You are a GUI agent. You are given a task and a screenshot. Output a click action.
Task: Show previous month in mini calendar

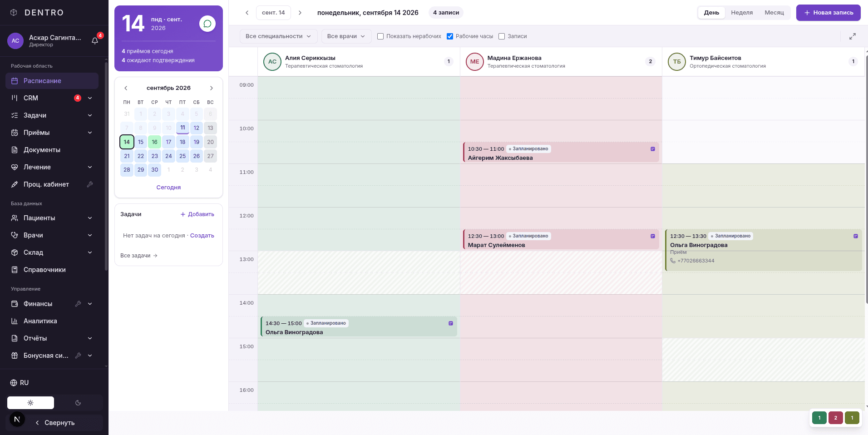click(126, 88)
